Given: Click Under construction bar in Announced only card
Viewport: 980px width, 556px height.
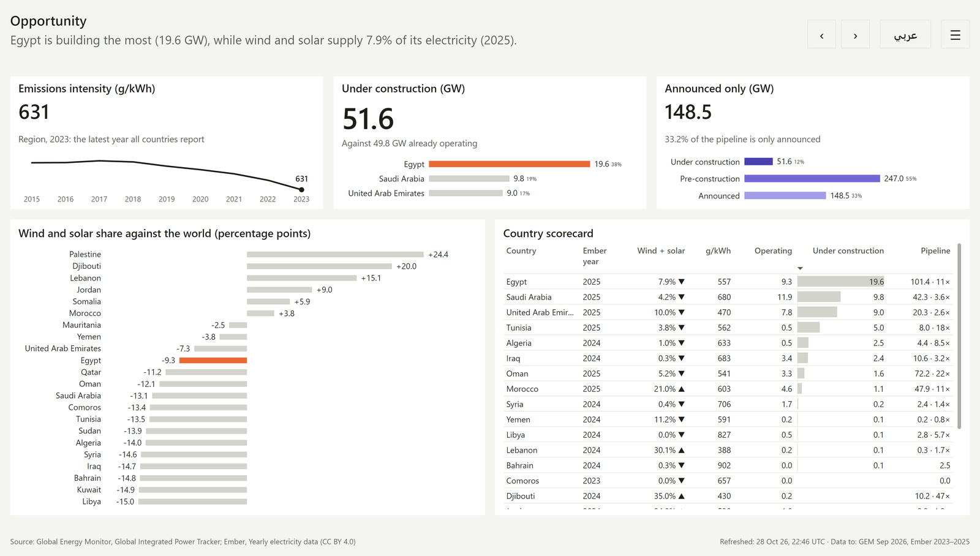Looking at the screenshot, I should (x=758, y=162).
